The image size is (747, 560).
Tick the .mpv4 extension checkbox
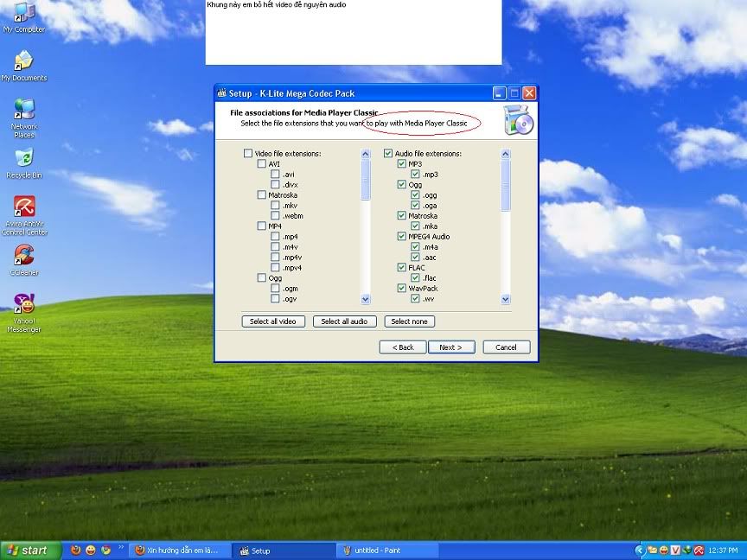(275, 268)
